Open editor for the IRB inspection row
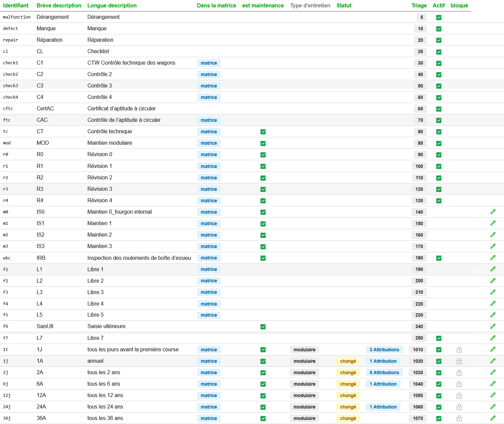The height and width of the screenshot is (424, 504). (493, 258)
